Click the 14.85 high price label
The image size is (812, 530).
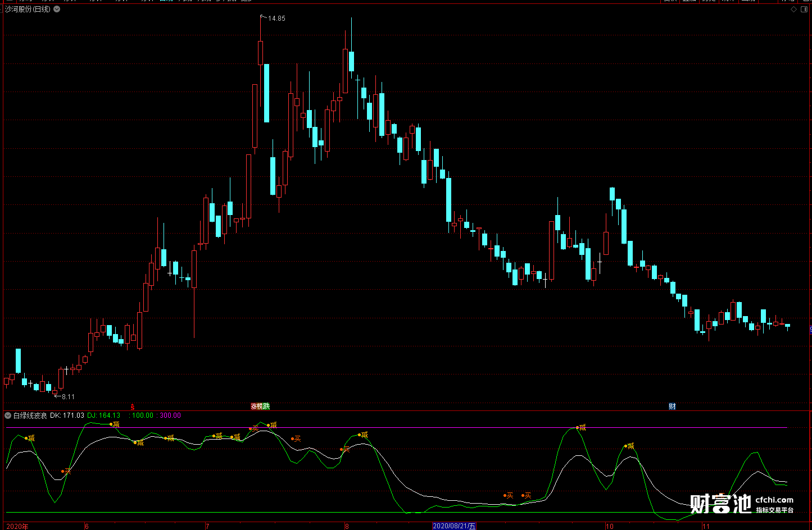276,19
